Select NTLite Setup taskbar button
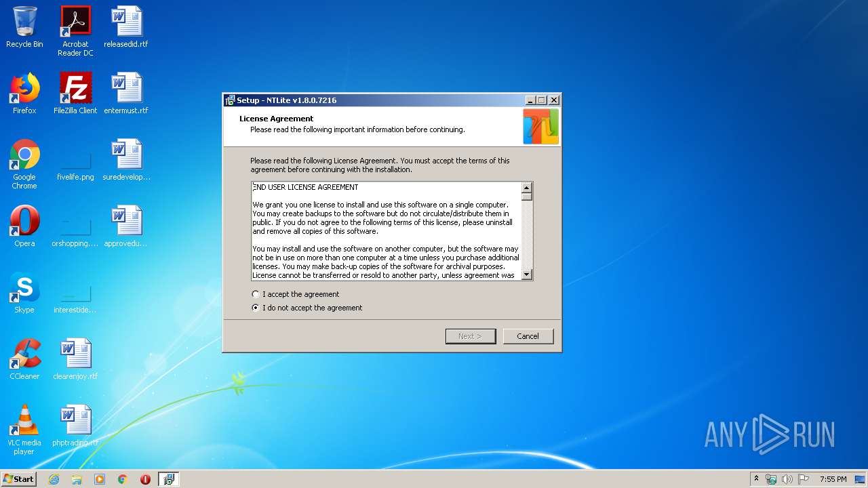 [169, 479]
